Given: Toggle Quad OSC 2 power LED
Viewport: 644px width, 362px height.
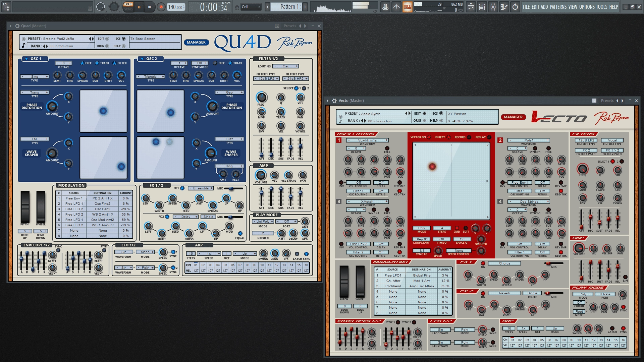Looking at the screenshot, I should [x=142, y=59].
